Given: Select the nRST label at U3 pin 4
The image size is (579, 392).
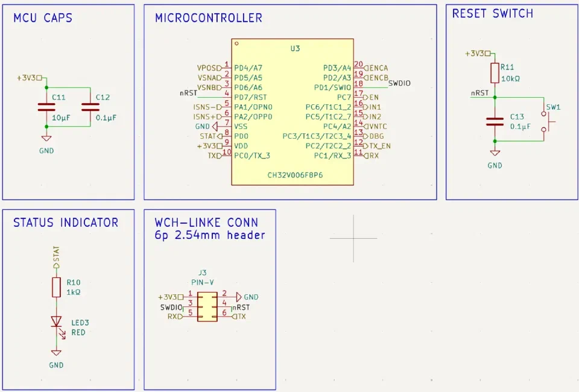Looking at the screenshot, I should pyautogui.click(x=188, y=93).
